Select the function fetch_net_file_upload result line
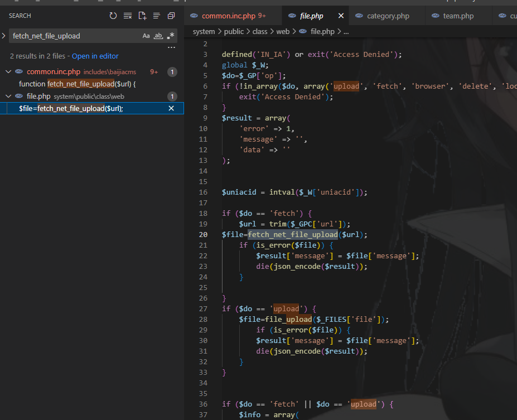The image size is (517, 420). click(78, 84)
